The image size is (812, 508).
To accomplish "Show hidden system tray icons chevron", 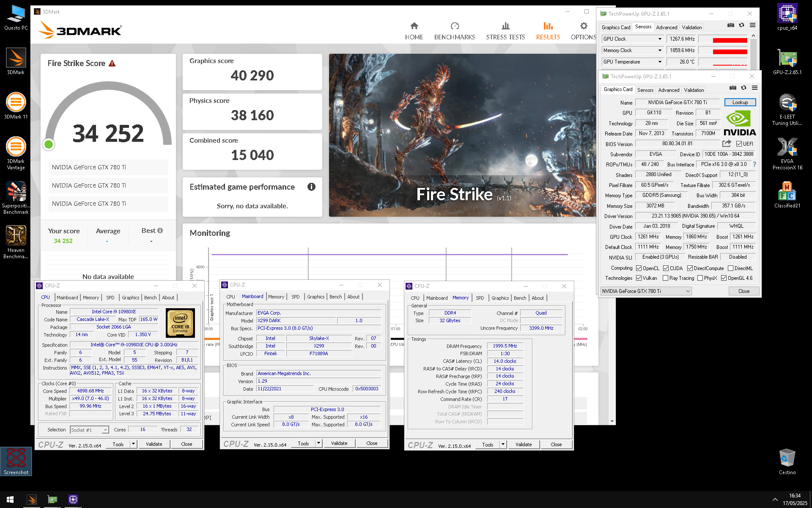I will click(775, 500).
